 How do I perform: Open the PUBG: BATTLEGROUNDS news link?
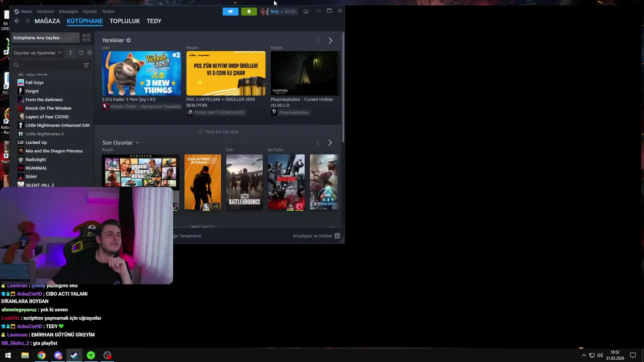[x=215, y=113]
